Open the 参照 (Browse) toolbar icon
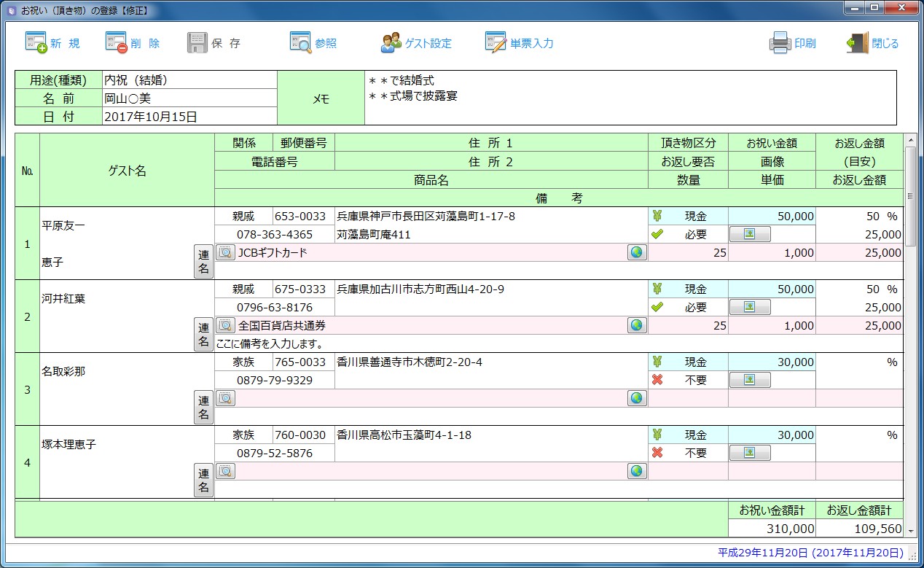This screenshot has height=568, width=924. (x=300, y=43)
